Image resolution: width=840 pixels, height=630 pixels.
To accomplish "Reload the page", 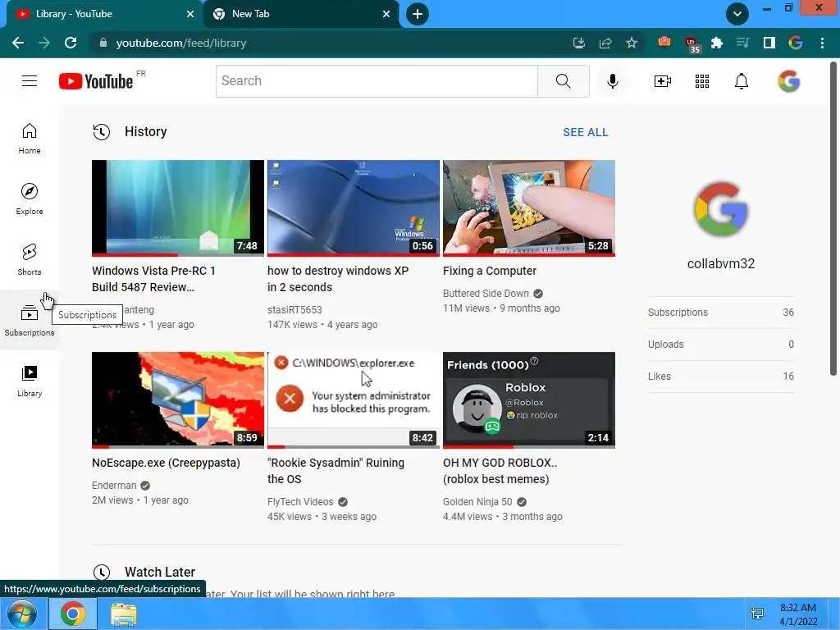I will click(x=71, y=43).
